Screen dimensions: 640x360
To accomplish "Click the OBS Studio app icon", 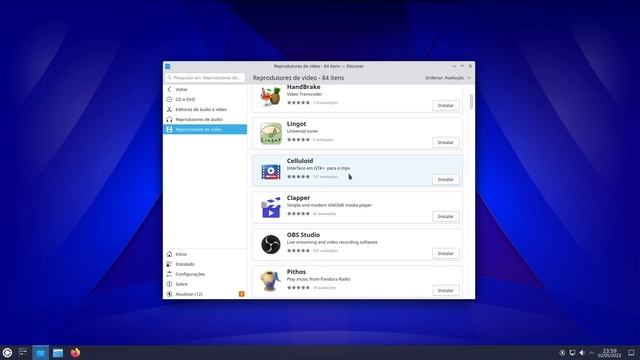I will [x=271, y=244].
